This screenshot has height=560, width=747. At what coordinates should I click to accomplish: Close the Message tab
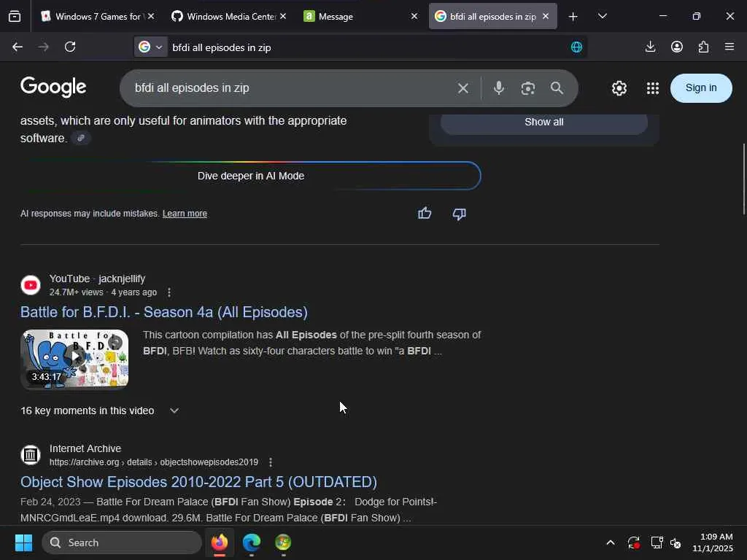tap(414, 16)
